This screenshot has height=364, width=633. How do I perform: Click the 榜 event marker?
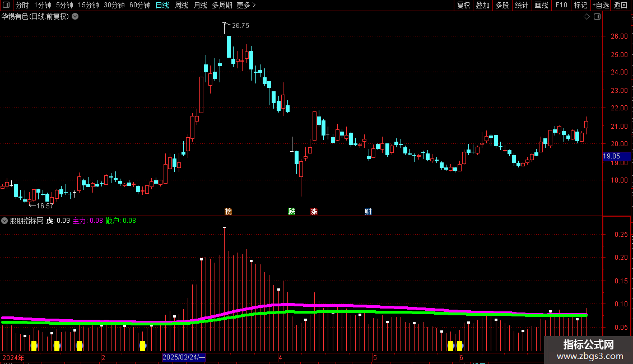click(x=229, y=212)
